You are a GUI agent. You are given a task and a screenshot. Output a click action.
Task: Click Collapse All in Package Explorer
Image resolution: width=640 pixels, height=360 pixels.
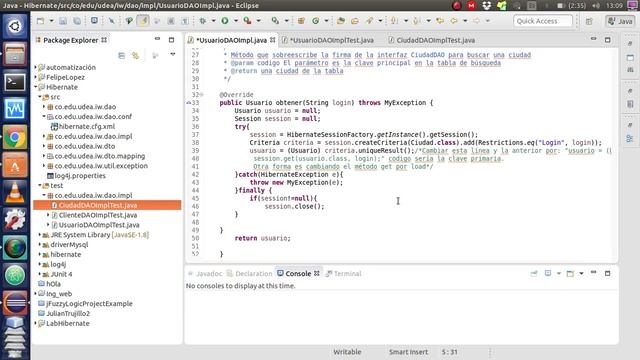point(122,56)
